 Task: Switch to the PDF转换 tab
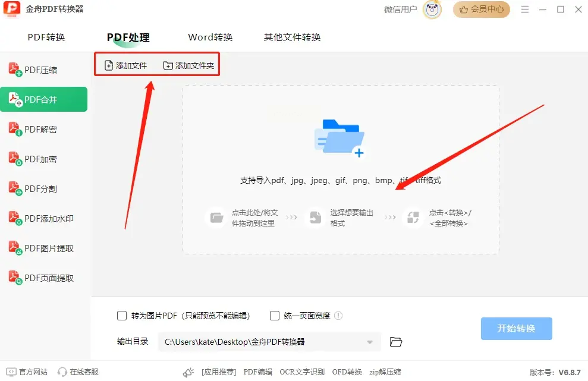pyautogui.click(x=46, y=37)
